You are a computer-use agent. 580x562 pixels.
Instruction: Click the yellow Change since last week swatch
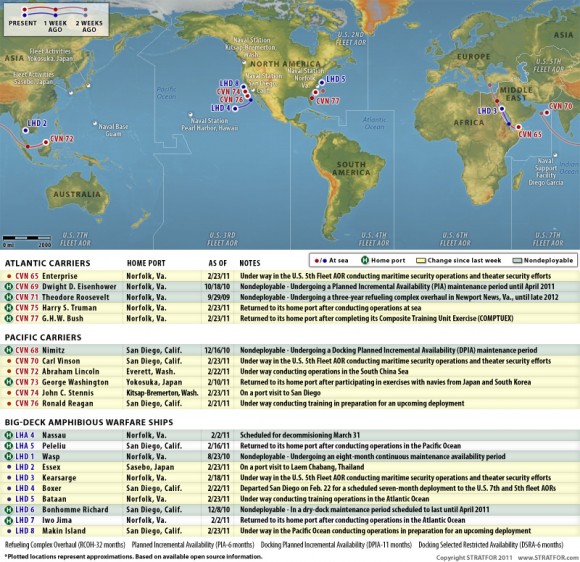click(x=421, y=260)
